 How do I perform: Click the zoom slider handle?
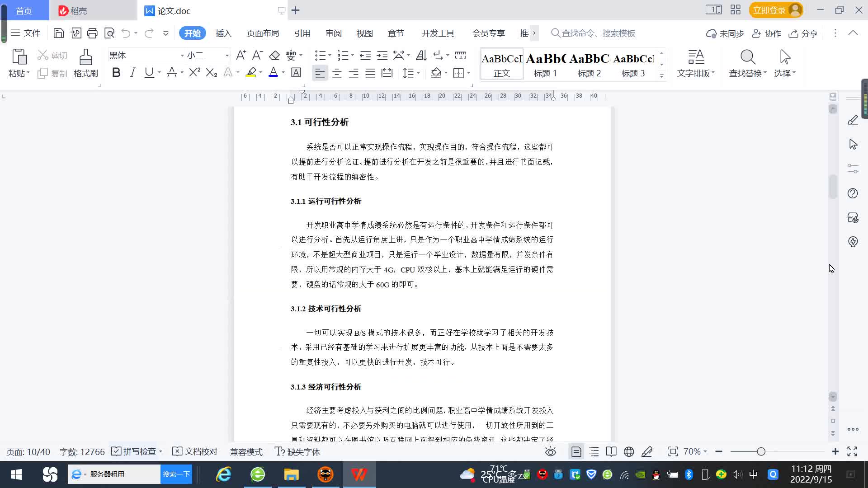(761, 451)
